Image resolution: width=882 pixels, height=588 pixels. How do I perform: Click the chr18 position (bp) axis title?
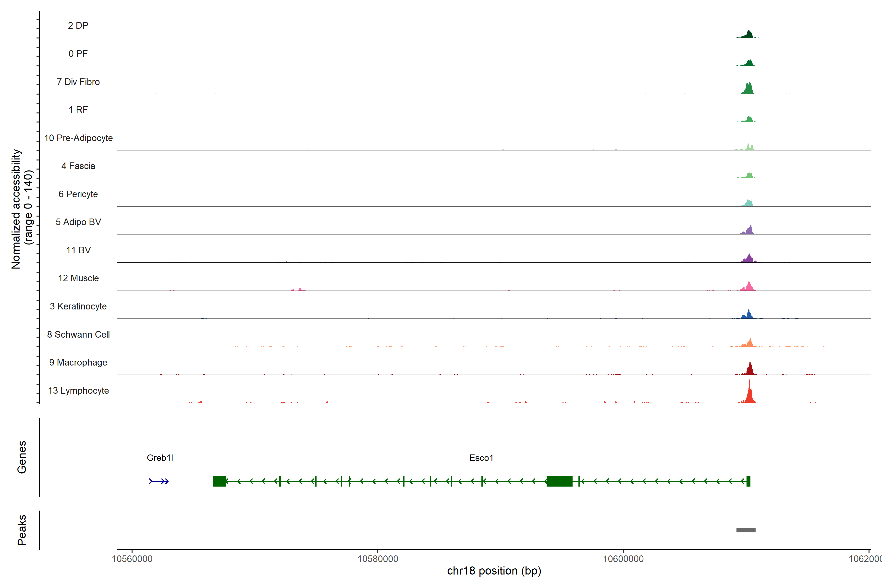[494, 571]
